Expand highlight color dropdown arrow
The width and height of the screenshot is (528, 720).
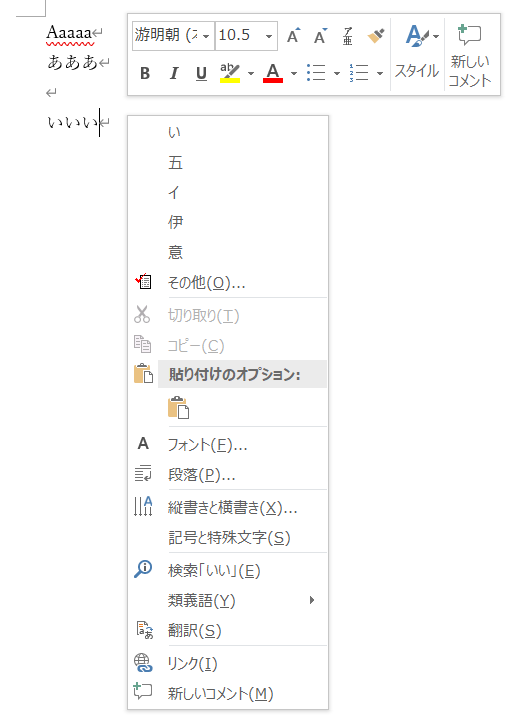(251, 73)
